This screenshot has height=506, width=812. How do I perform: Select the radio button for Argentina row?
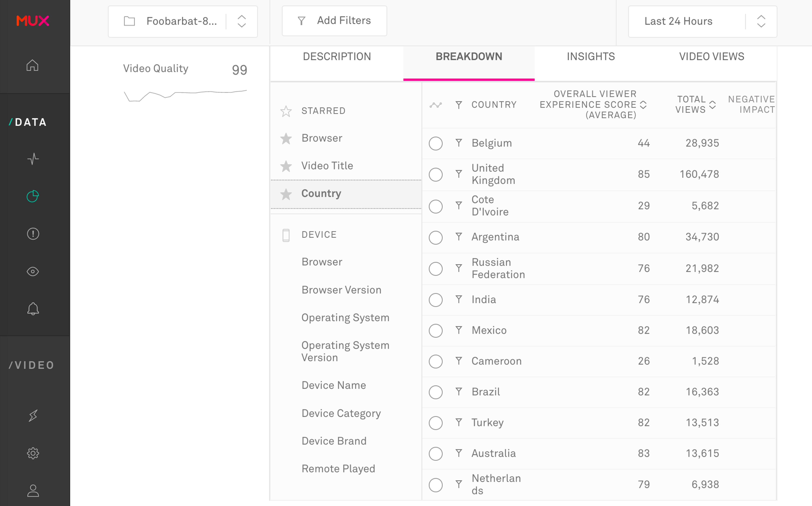[436, 237]
